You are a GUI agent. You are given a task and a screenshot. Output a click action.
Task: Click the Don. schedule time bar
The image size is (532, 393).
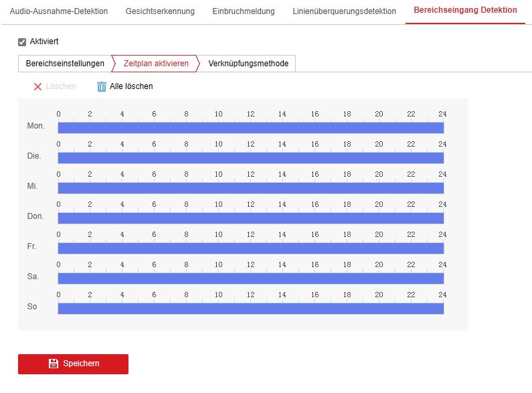pyautogui.click(x=250, y=218)
